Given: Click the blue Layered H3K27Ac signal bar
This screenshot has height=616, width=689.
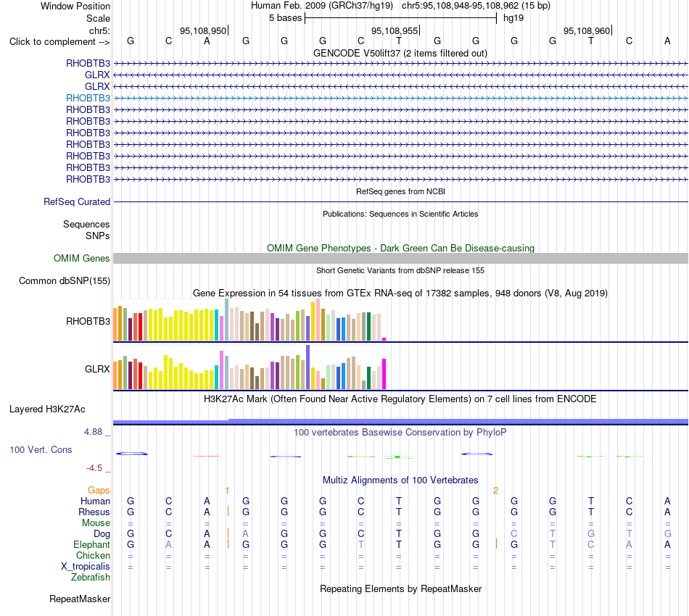Looking at the screenshot, I should click(x=400, y=422).
